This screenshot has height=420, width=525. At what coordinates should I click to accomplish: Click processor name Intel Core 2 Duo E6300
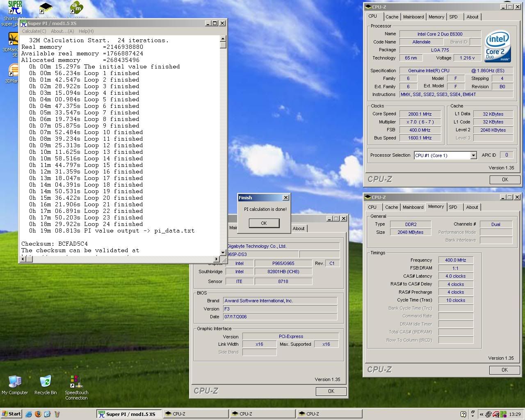(x=440, y=34)
